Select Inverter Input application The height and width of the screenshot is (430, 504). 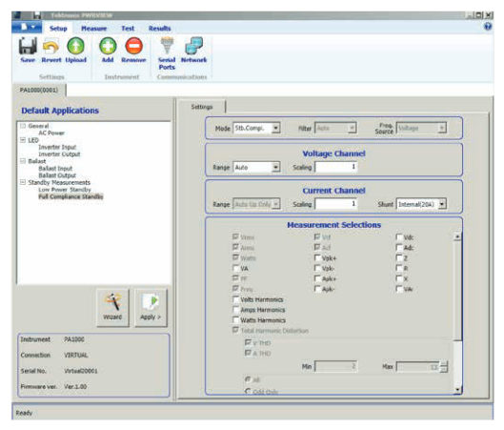57,147
